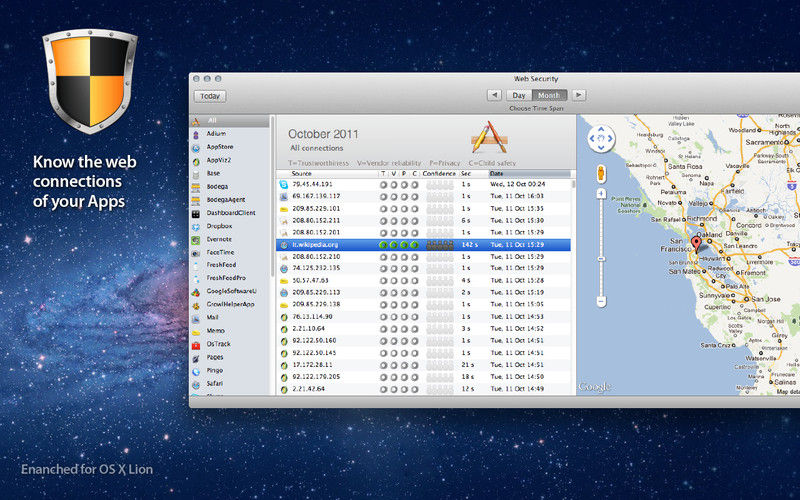The image size is (800, 500).
Task: Select the FreshFeedPro app icon
Action: [x=196, y=280]
